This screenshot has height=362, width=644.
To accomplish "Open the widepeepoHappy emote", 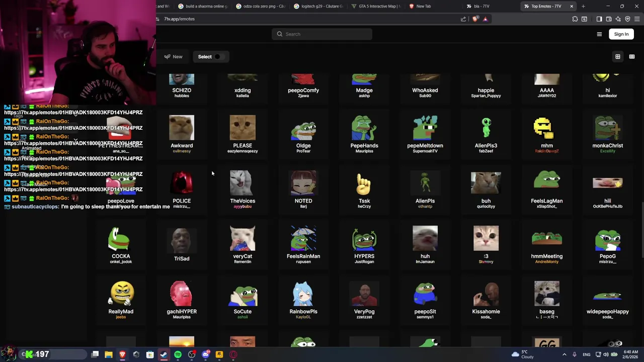I will point(608,300).
